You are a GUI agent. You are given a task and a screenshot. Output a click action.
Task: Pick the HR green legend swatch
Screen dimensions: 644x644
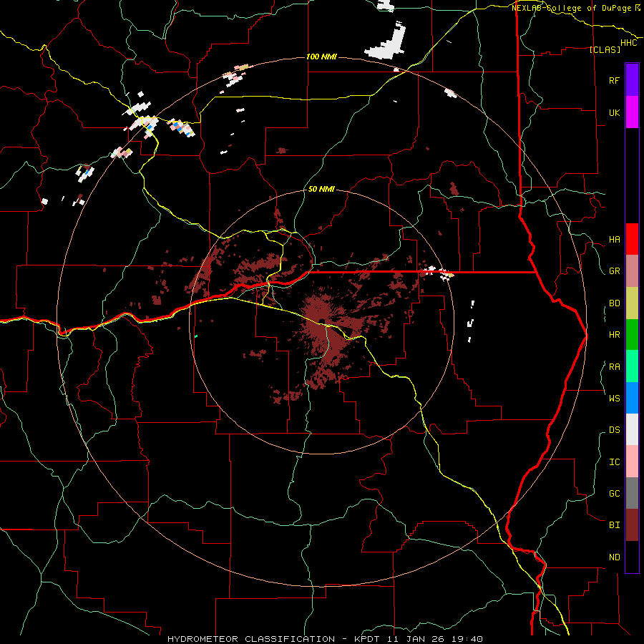pos(632,335)
